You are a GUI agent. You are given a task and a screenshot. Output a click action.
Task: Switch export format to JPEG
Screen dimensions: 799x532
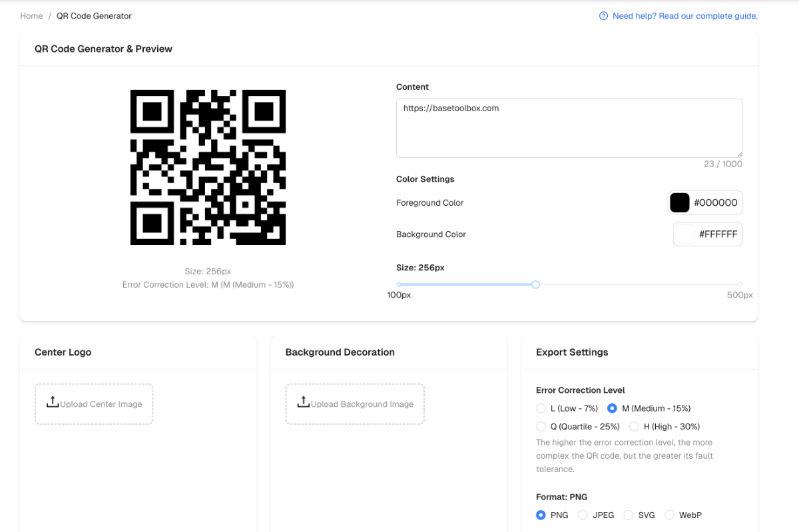(x=583, y=515)
